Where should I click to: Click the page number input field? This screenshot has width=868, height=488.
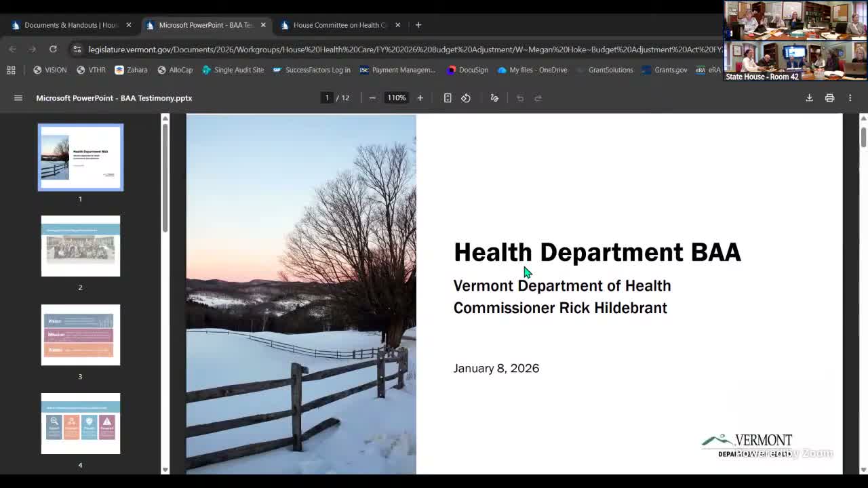pyautogui.click(x=326, y=98)
